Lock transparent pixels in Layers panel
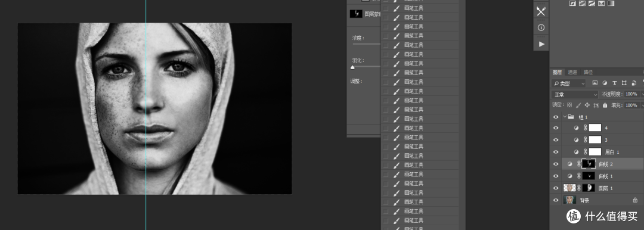644x230 pixels. click(569, 105)
